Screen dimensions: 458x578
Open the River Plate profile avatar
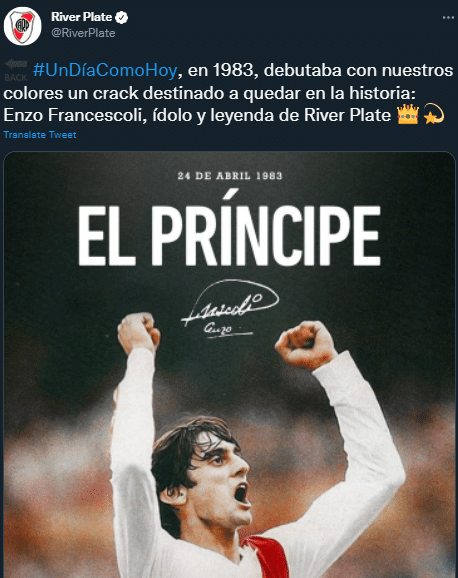[22, 26]
